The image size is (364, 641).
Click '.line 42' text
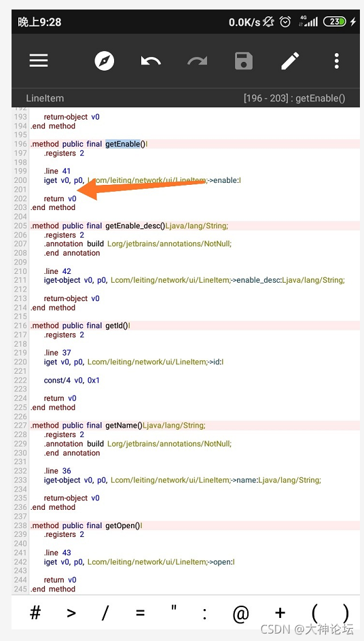pyautogui.click(x=57, y=271)
